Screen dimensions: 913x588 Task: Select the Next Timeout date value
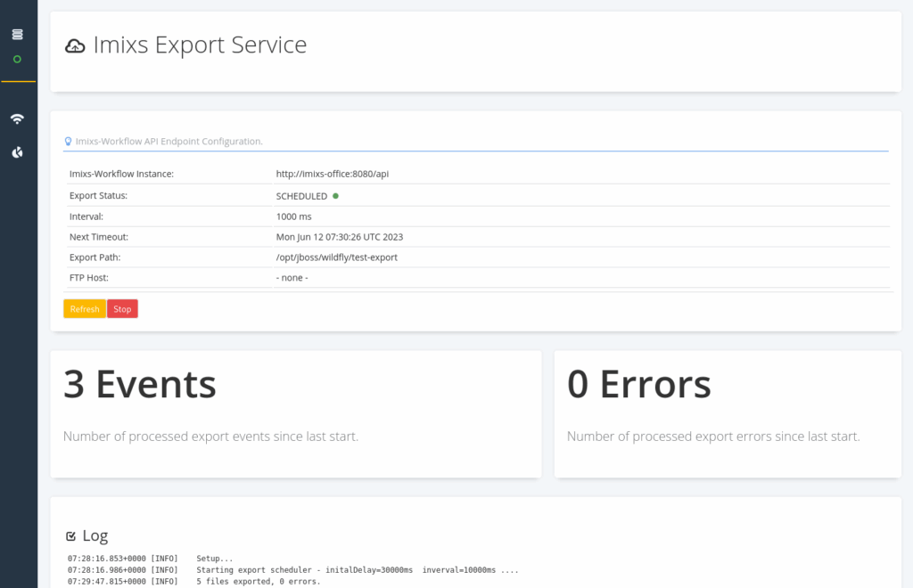340,237
